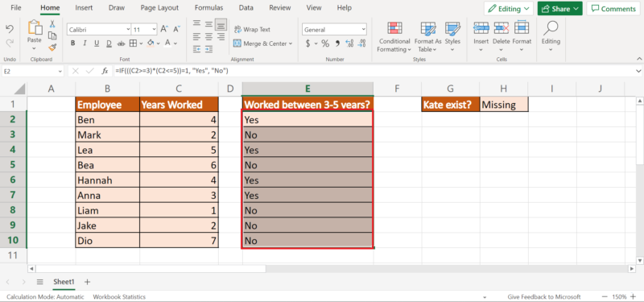
Task: Switch to the Formulas tab
Action: tap(209, 8)
